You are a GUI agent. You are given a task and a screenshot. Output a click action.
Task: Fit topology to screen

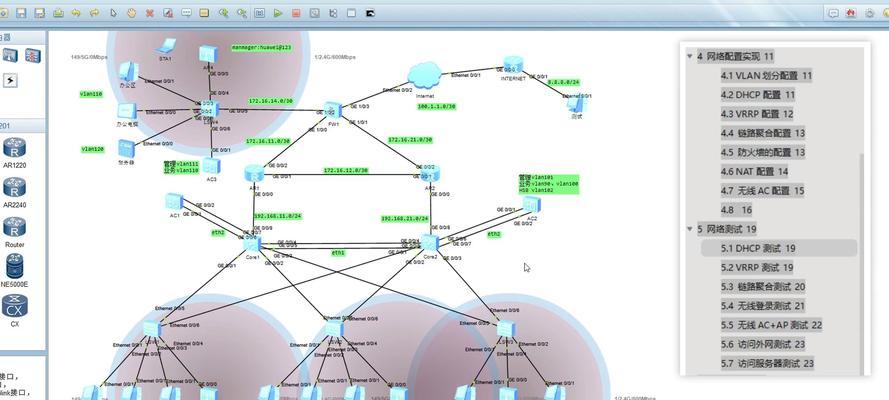[260, 13]
